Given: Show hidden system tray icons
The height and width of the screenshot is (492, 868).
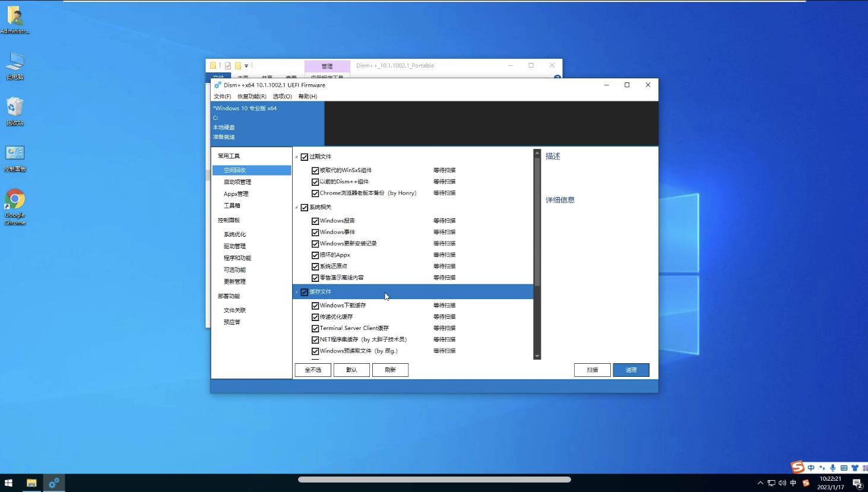Looking at the screenshot, I should tap(760, 483).
